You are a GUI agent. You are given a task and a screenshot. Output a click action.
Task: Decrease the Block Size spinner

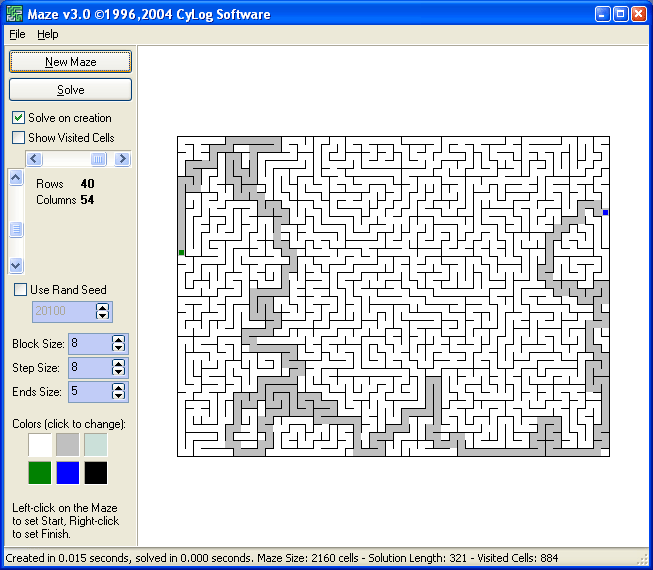coord(119,347)
